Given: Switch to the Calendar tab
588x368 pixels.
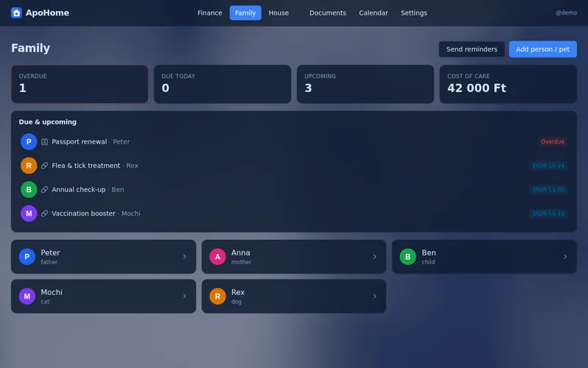Looking at the screenshot, I should (x=373, y=13).
